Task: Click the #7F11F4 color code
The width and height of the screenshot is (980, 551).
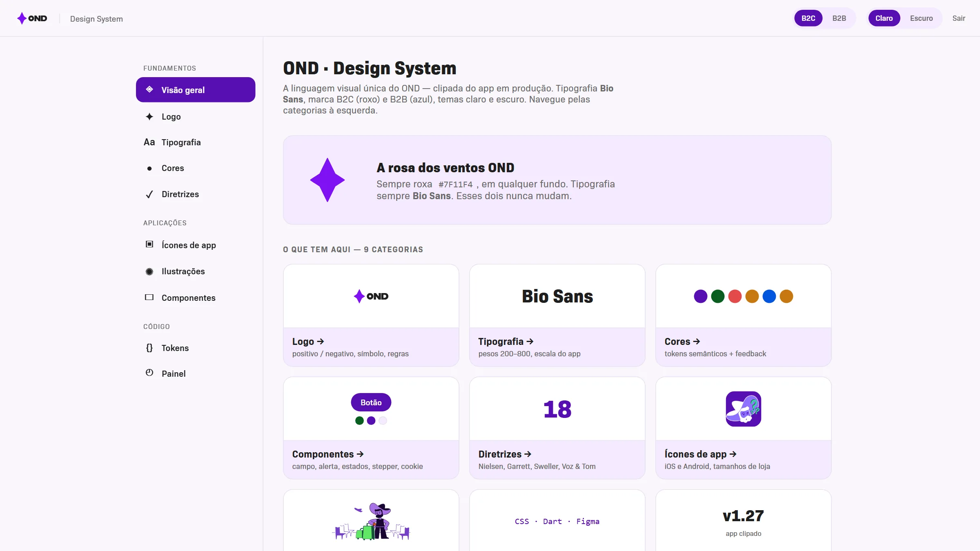Action: click(456, 184)
